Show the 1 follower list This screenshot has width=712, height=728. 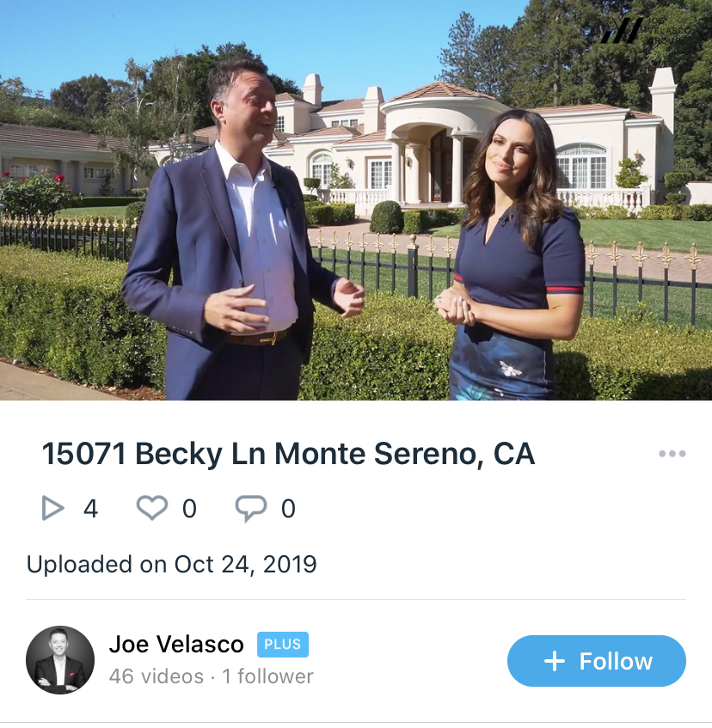pos(267,676)
